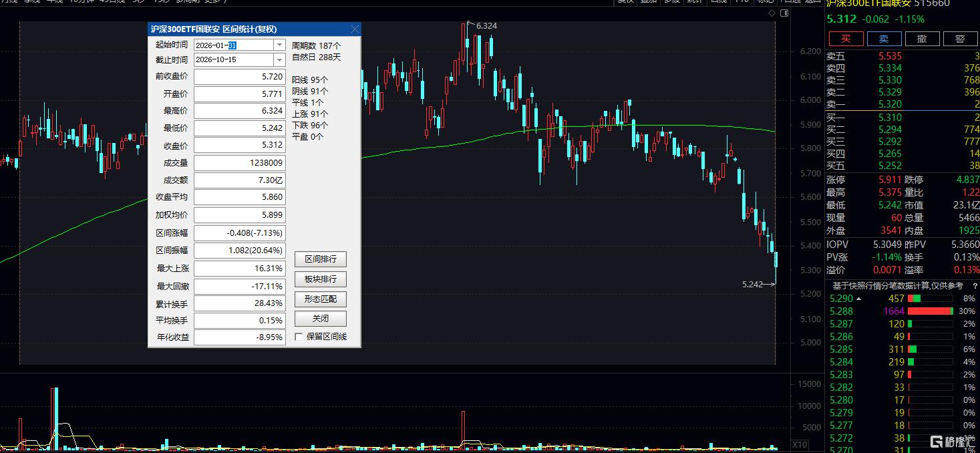Click the 5.242 low price label on chart
This screenshot has height=453, width=980.
pos(752,284)
